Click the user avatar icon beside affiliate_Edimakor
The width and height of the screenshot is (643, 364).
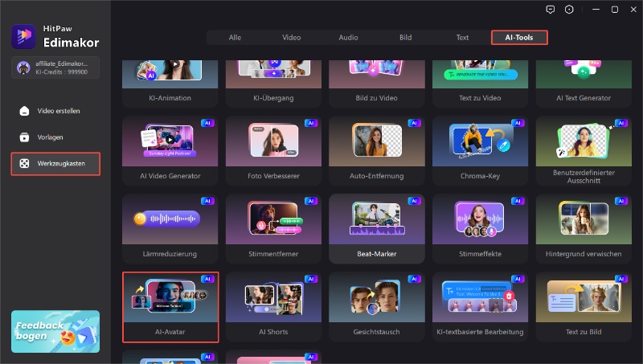click(x=23, y=67)
